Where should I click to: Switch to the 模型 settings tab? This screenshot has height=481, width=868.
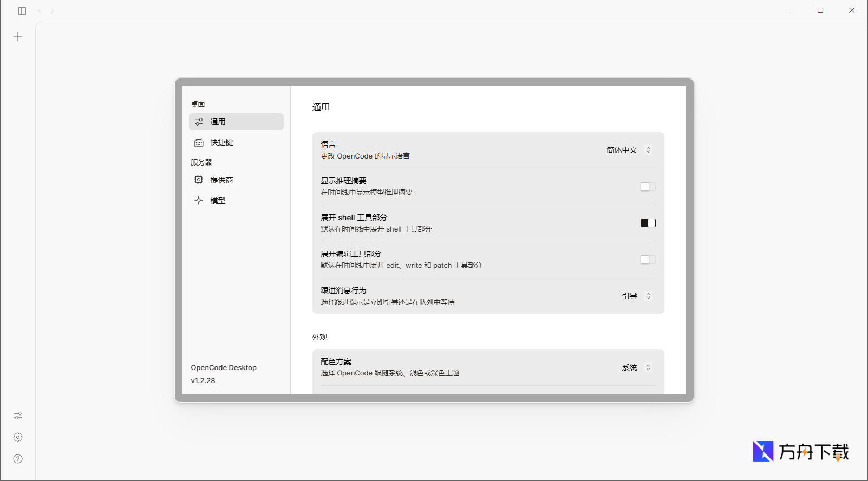(x=236, y=200)
